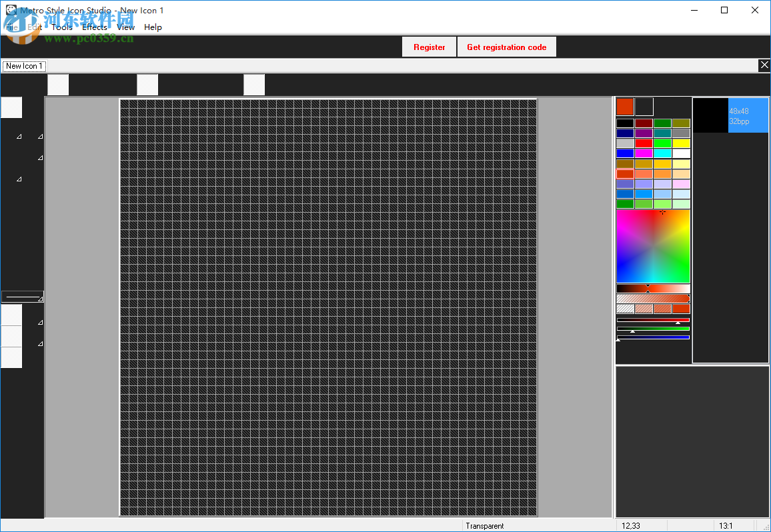
Task: Select the dark background color box
Action: click(644, 107)
